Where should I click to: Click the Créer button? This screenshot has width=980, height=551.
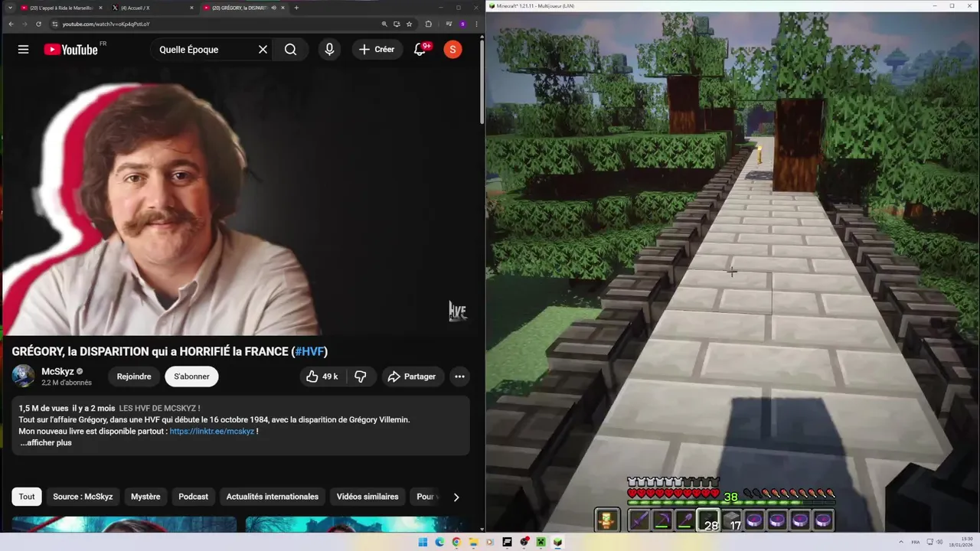pyautogui.click(x=377, y=49)
